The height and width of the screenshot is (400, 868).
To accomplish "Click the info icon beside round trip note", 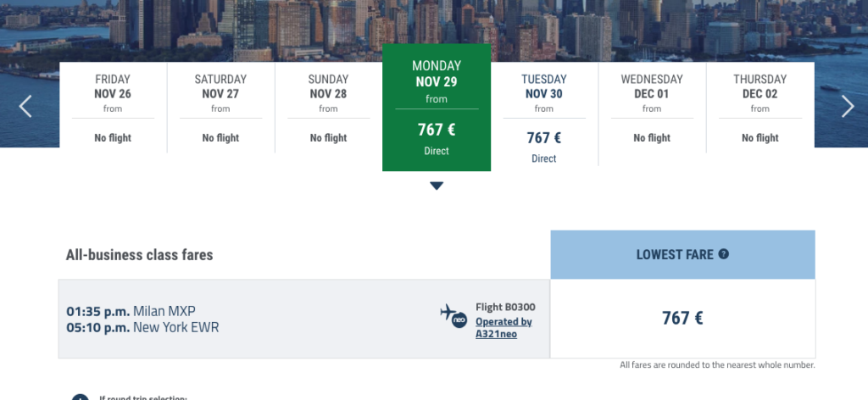I will click(81, 397).
